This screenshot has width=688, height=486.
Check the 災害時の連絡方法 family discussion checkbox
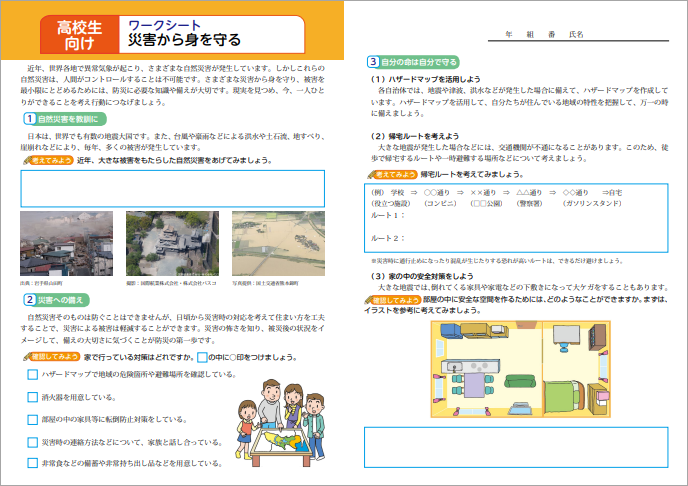coord(33,441)
